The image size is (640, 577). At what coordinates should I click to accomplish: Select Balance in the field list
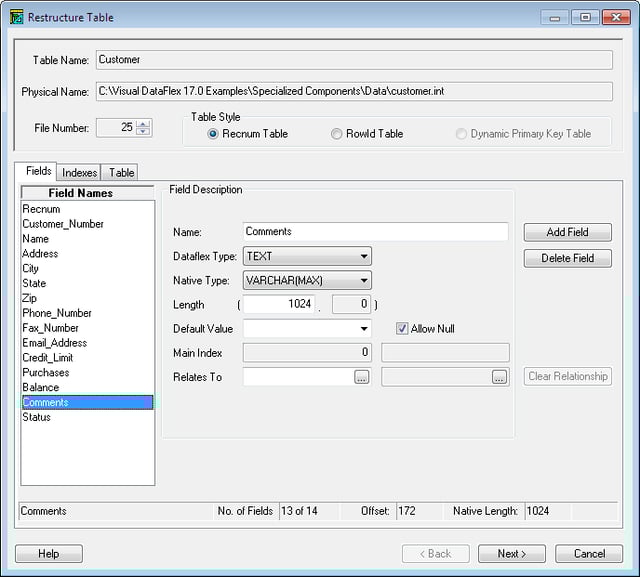88,387
